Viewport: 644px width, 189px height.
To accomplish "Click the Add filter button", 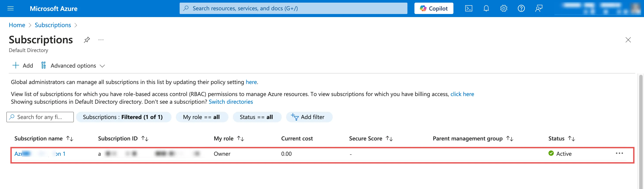I will (309, 117).
